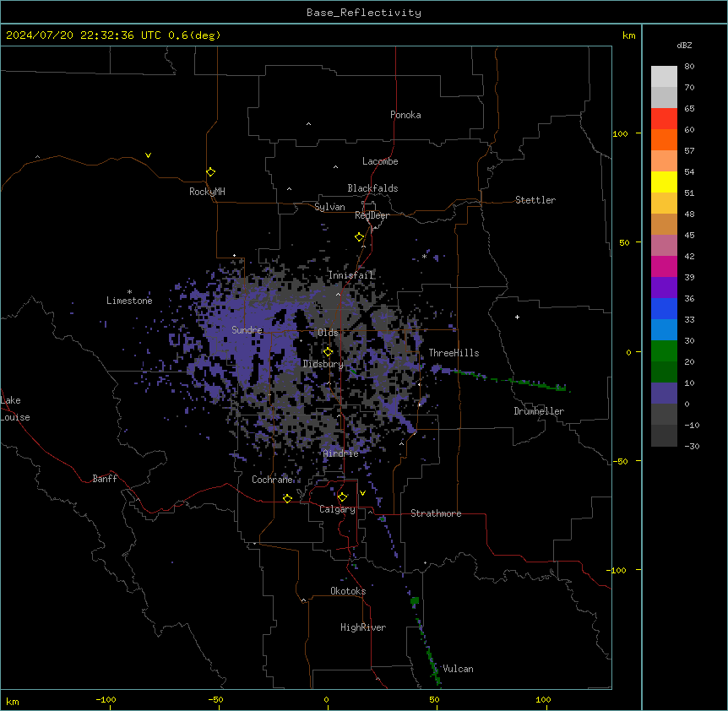Select the Vulcan map label

[458, 669]
